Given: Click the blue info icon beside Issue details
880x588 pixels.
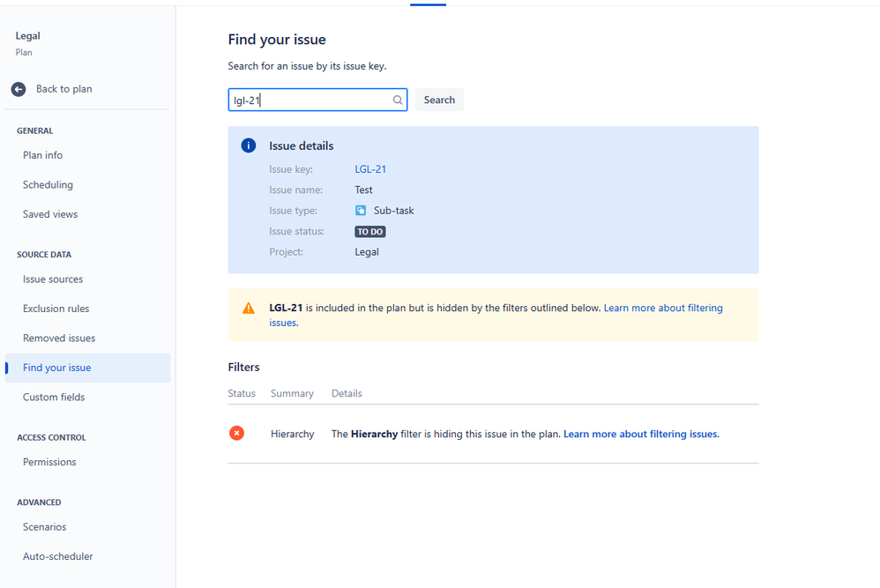Looking at the screenshot, I should (249, 145).
